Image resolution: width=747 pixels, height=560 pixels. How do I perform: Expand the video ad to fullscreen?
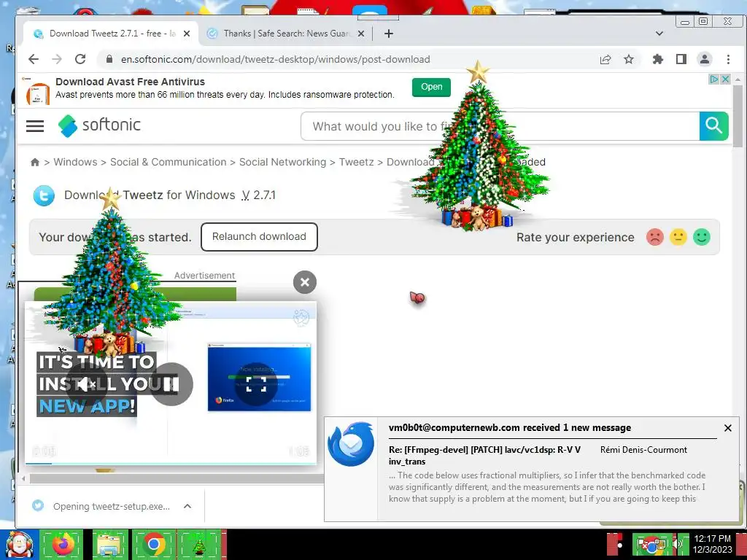pyautogui.click(x=256, y=384)
